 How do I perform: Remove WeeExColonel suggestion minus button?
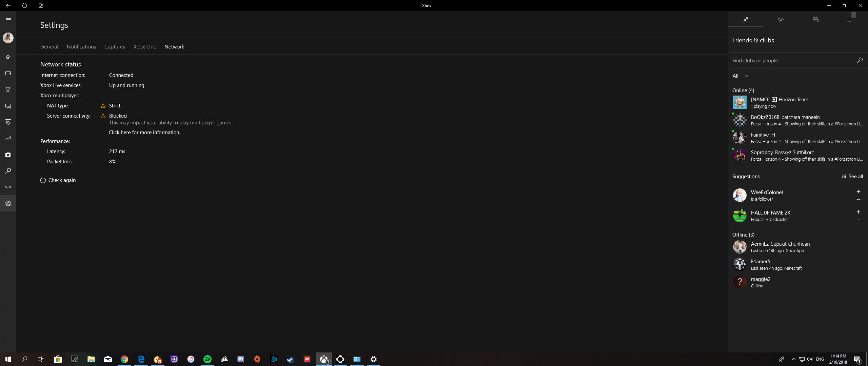[859, 200]
